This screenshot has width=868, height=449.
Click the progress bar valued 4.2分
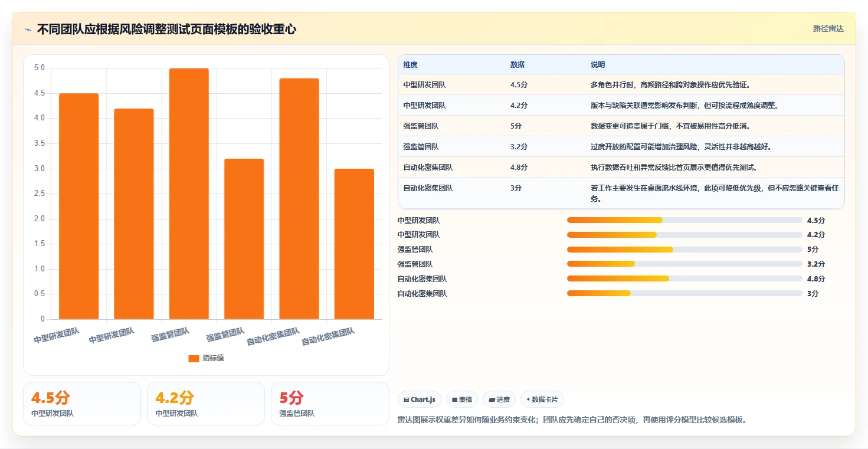click(684, 235)
